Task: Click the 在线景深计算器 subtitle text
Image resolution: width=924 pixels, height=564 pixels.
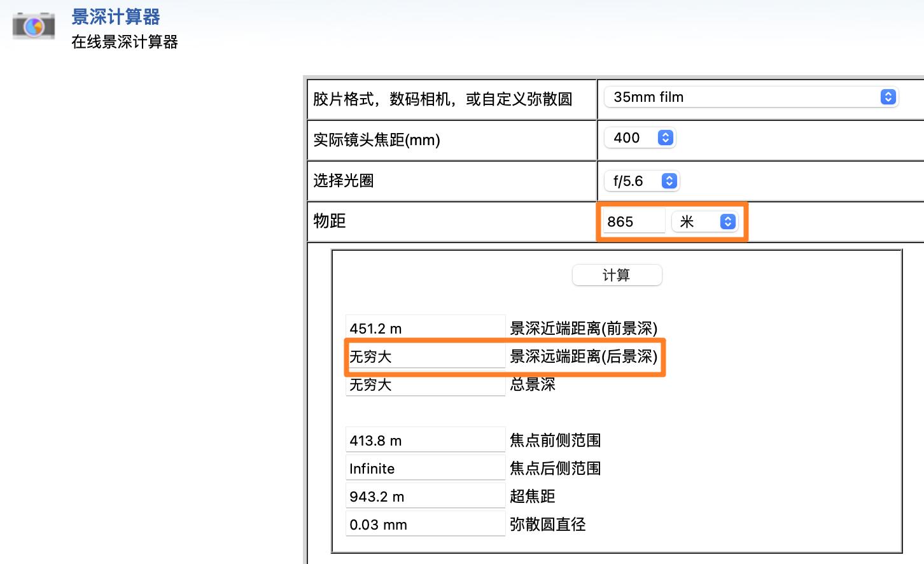Action: (x=124, y=41)
